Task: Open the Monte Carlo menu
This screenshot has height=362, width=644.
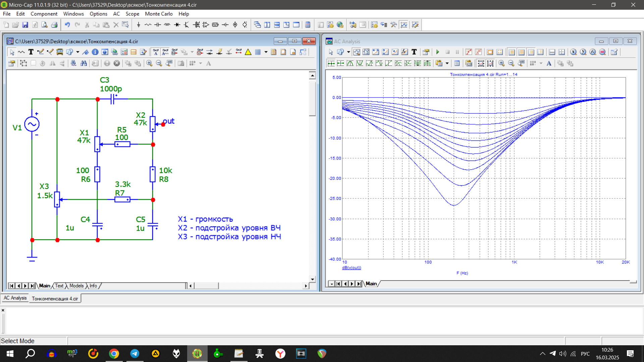Action: tap(159, 14)
